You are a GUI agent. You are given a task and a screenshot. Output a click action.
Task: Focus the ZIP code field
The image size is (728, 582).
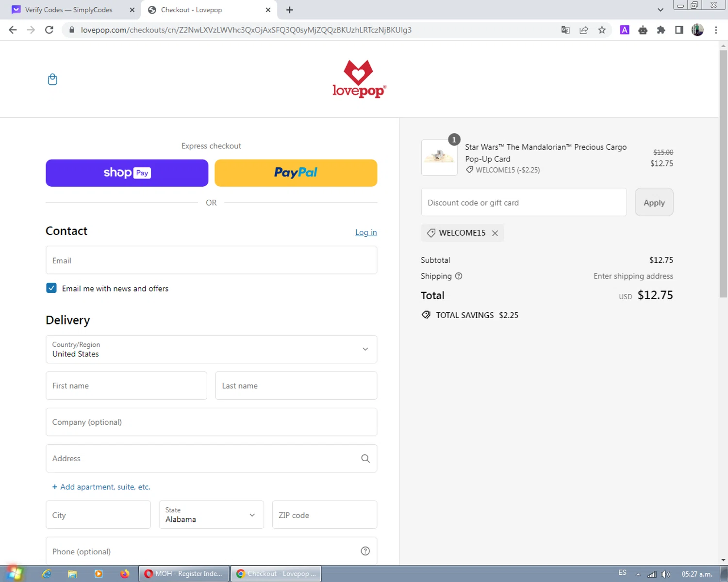click(x=324, y=515)
